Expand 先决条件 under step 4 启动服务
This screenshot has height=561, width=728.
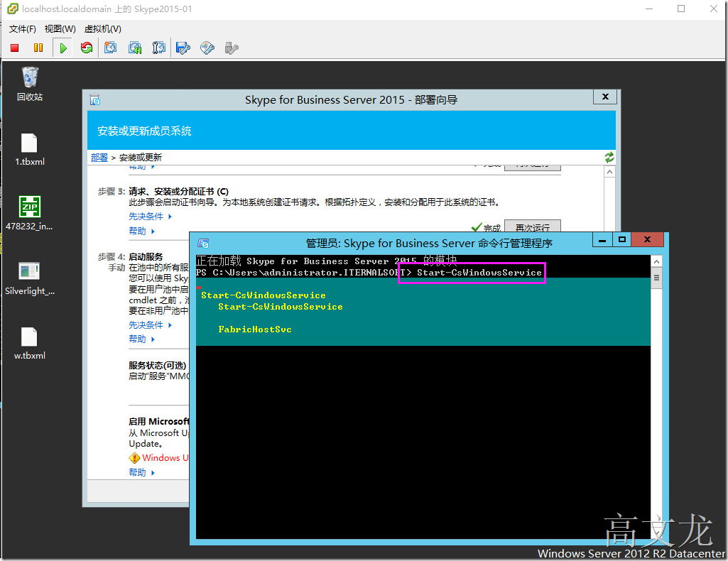coord(151,325)
